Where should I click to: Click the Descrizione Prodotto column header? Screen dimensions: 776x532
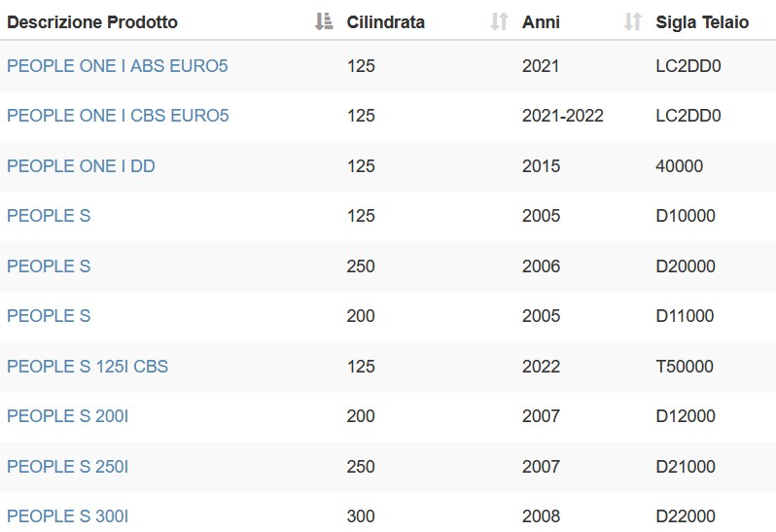(x=92, y=22)
